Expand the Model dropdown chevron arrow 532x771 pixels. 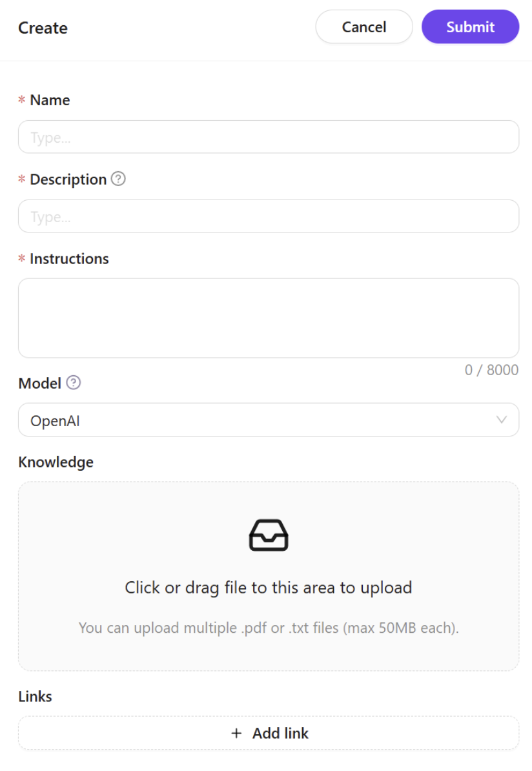coord(502,420)
